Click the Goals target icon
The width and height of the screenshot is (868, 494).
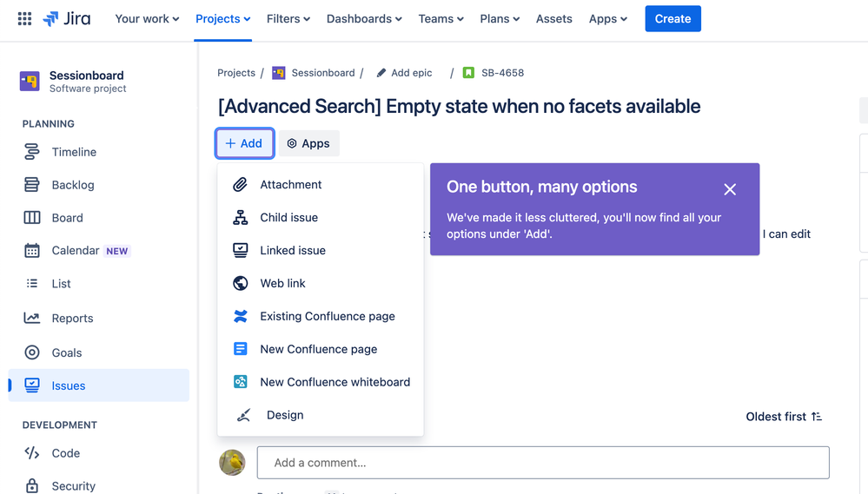pyautogui.click(x=31, y=352)
